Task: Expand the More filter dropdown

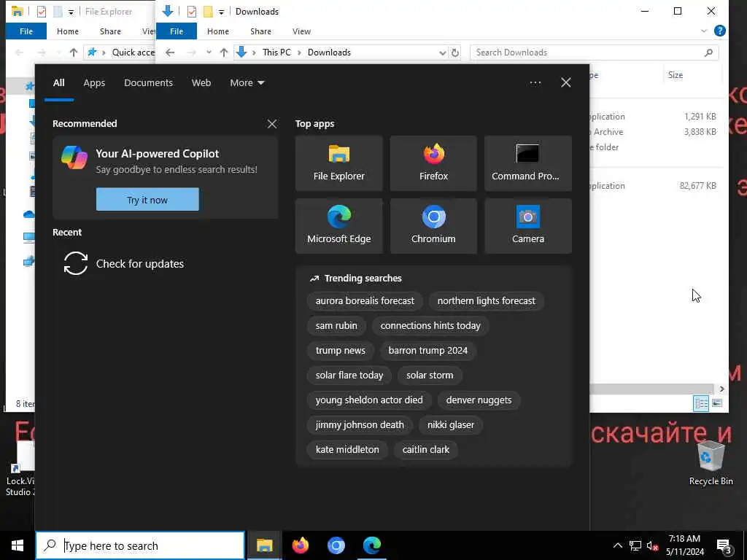Action: tap(247, 83)
